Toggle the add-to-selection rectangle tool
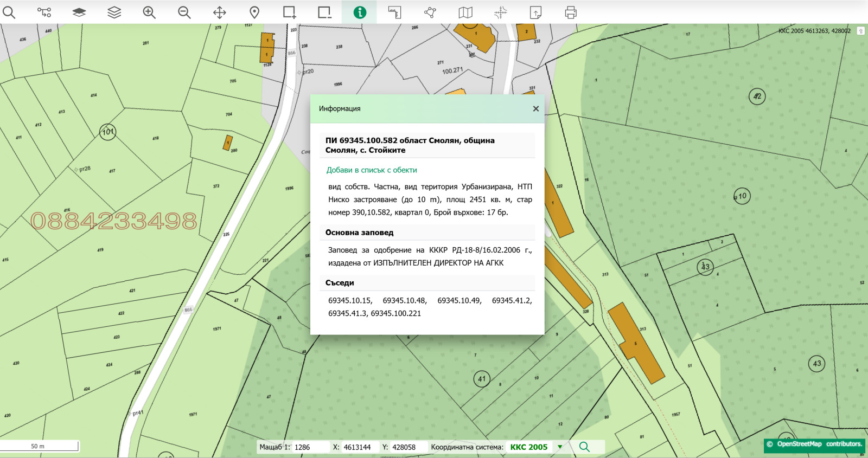The height and width of the screenshot is (458, 868). click(289, 12)
